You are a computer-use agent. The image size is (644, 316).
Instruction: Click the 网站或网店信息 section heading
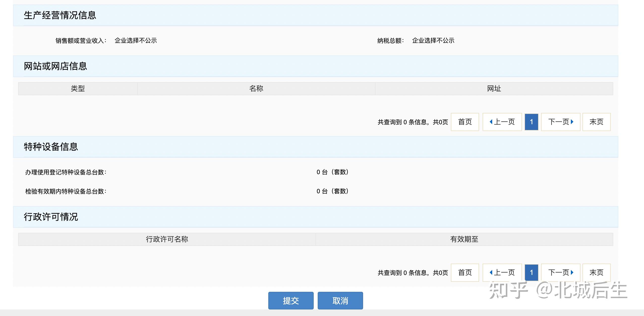click(55, 66)
